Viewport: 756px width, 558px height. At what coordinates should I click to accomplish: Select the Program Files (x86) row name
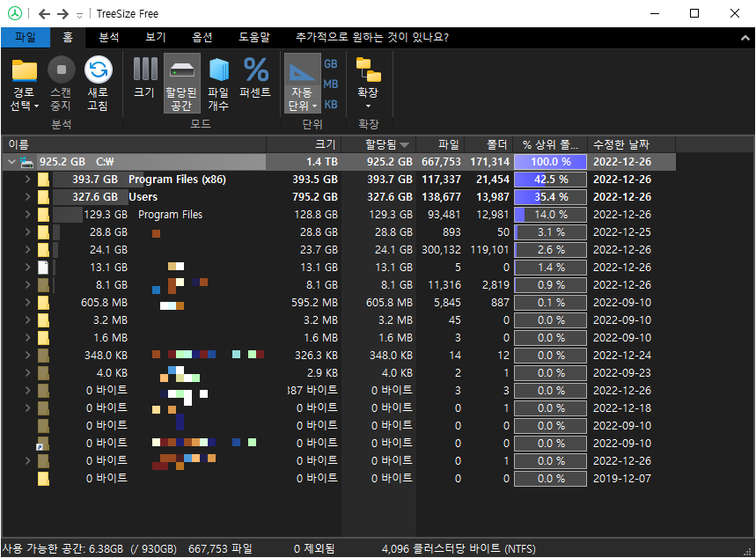[x=177, y=180]
